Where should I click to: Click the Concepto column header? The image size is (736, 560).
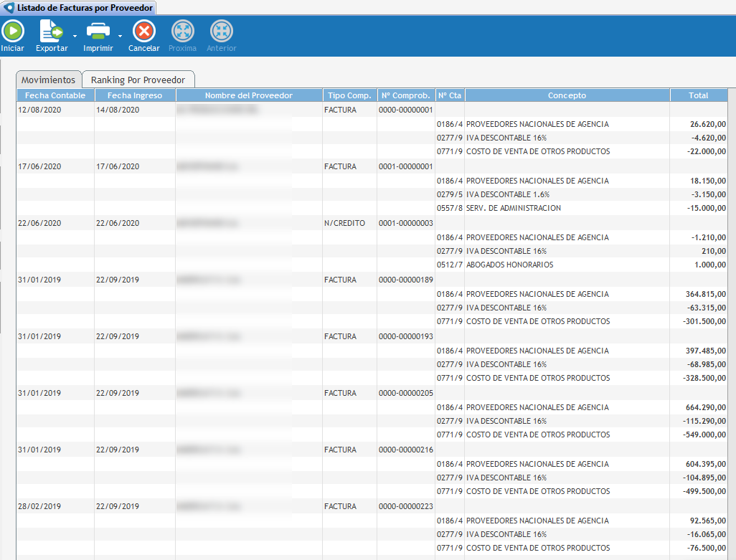(x=567, y=95)
